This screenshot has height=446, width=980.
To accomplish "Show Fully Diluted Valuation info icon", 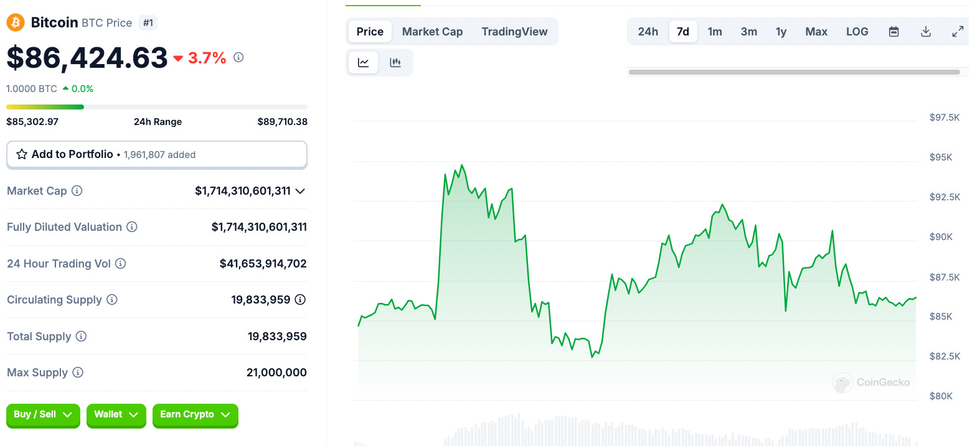I will (x=132, y=227).
